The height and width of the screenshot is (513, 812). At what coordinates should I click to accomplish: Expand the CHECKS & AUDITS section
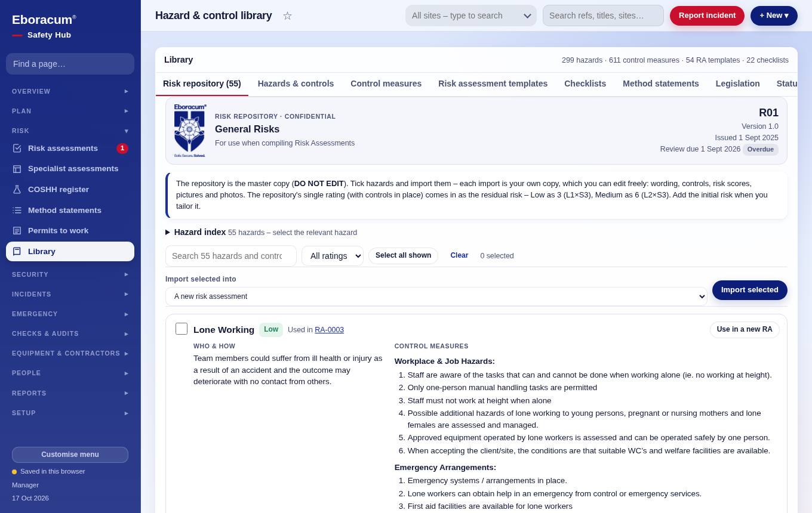70,333
